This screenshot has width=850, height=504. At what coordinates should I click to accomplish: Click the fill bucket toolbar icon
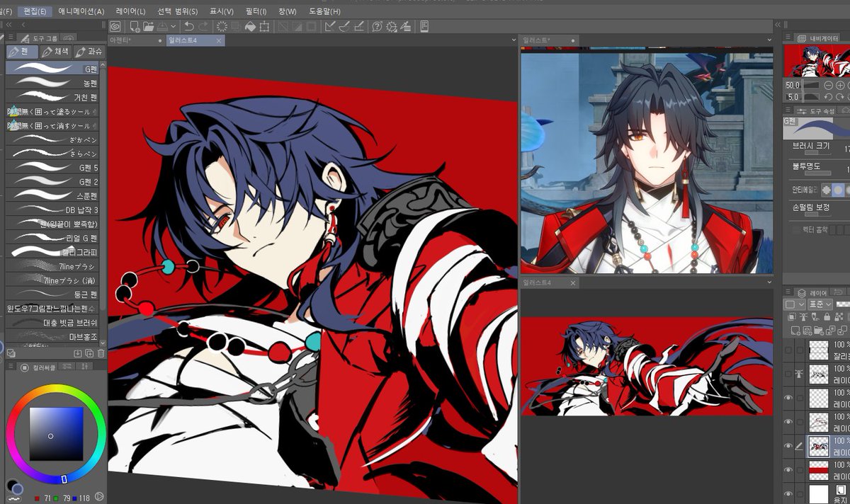(249, 26)
